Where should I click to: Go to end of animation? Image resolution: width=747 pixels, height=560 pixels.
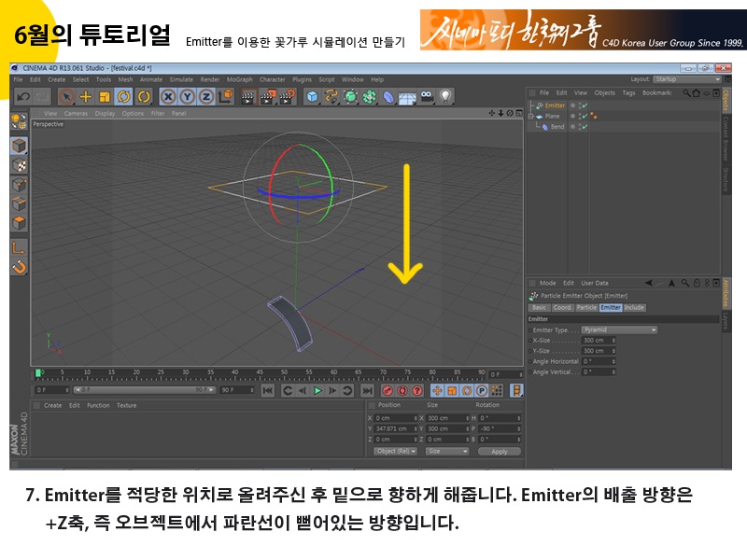367,391
